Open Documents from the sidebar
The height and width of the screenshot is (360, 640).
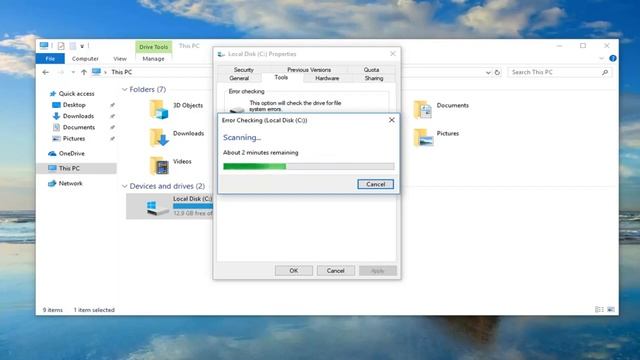click(x=78, y=127)
